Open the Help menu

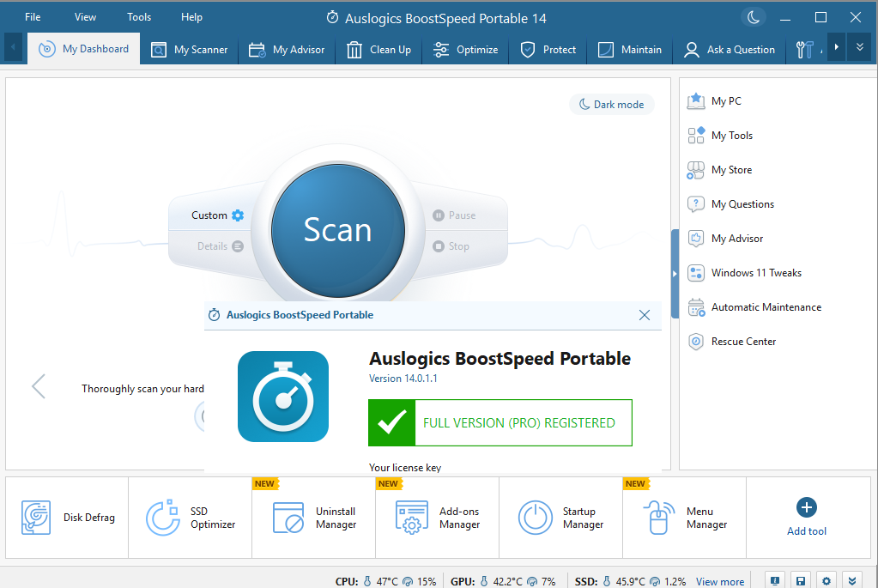click(191, 17)
